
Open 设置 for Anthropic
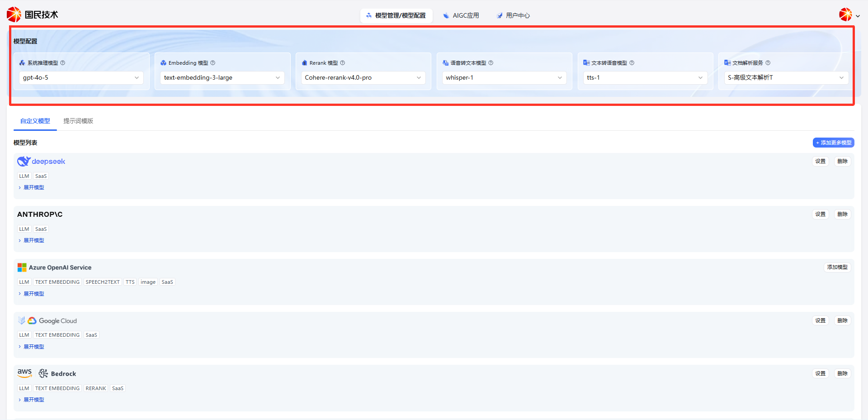pos(821,214)
